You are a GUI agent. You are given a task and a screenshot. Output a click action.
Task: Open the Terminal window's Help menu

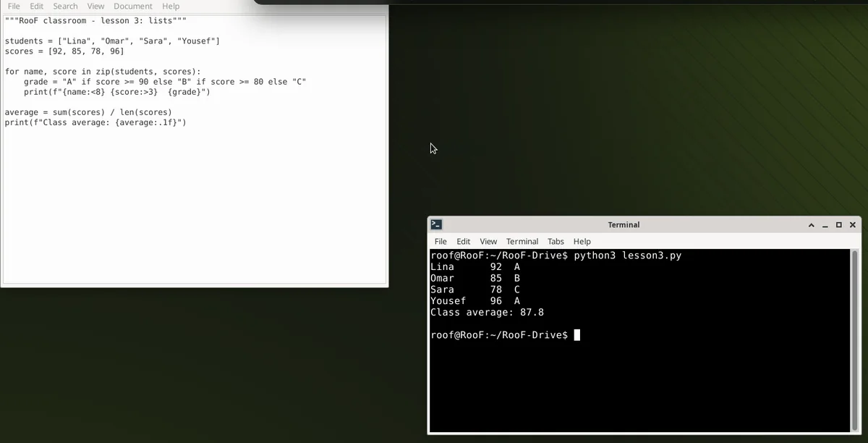582,241
